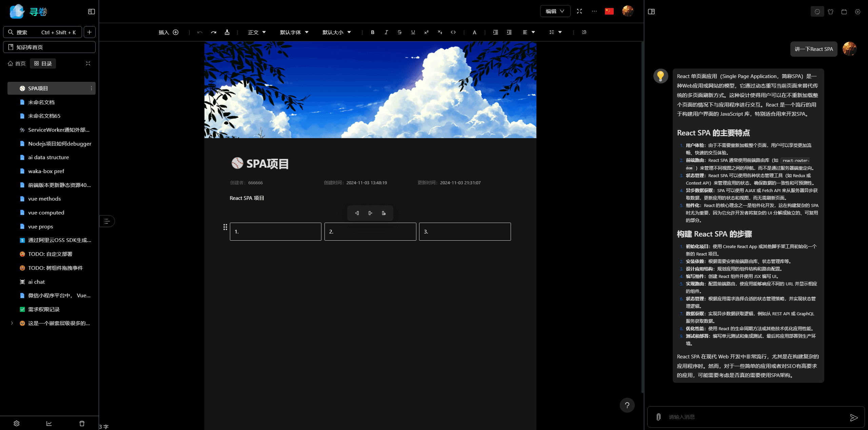Screen dimensions: 868x430
Task: Click the 讲一下React SPA suggestion button
Action: click(814, 49)
